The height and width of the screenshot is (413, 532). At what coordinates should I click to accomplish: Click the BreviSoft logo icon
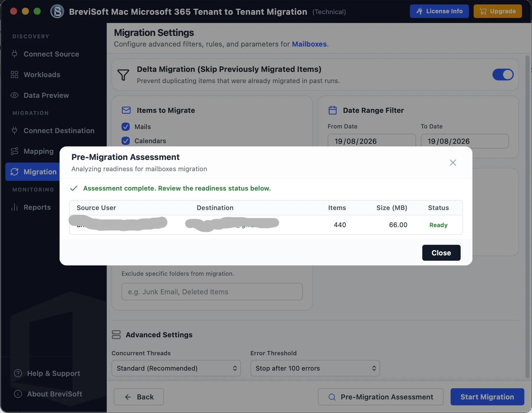[x=57, y=11]
